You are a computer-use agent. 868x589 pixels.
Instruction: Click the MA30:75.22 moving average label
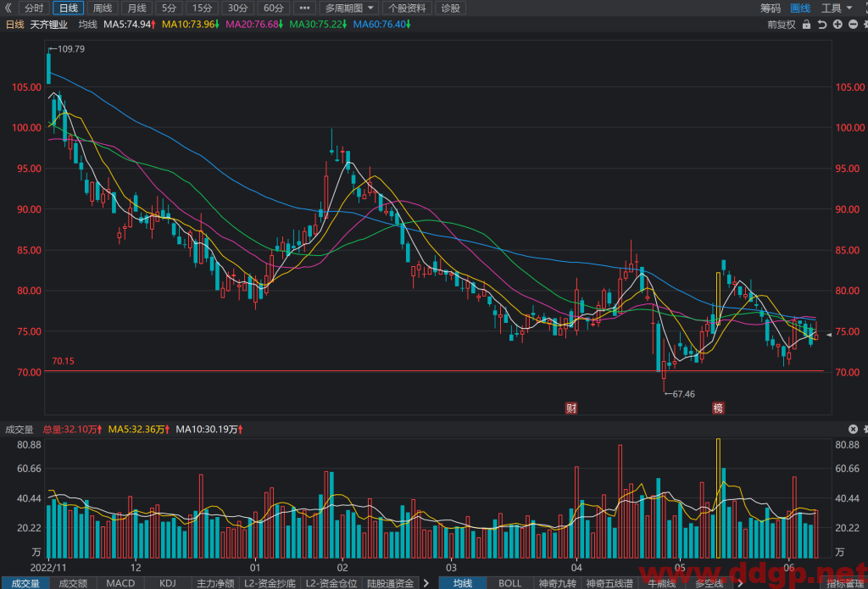click(319, 25)
